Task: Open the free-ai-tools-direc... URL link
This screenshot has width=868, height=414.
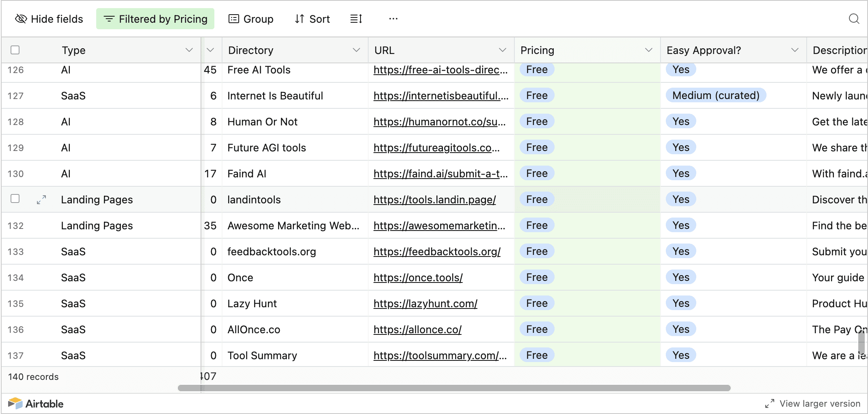Action: [440, 70]
